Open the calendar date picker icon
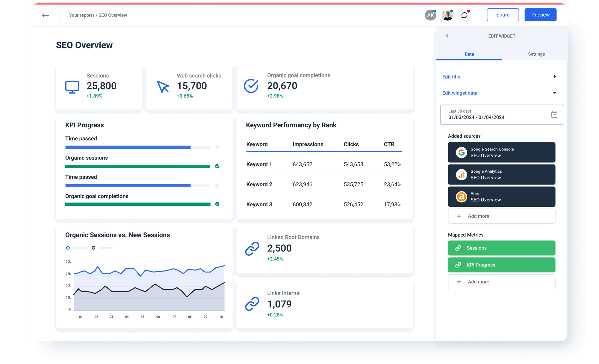The image size is (599, 364). click(x=555, y=115)
